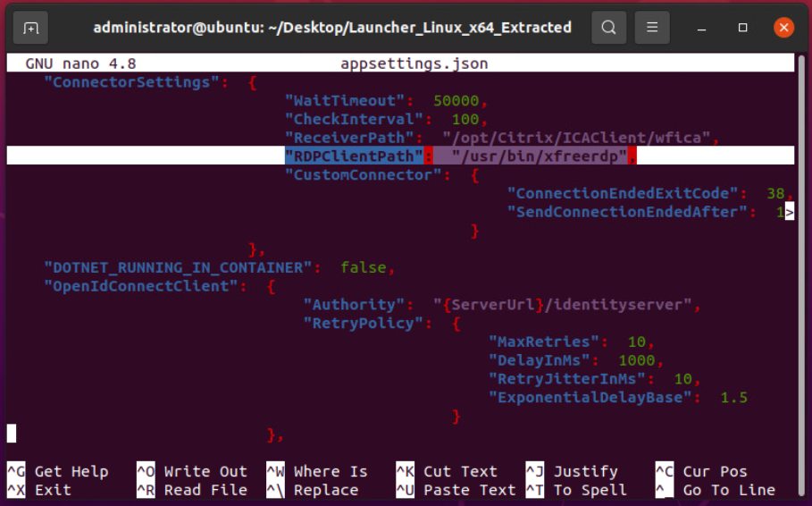The height and width of the screenshot is (506, 812).
Task: Click the line-continuation marker at right edge
Action: (x=789, y=213)
